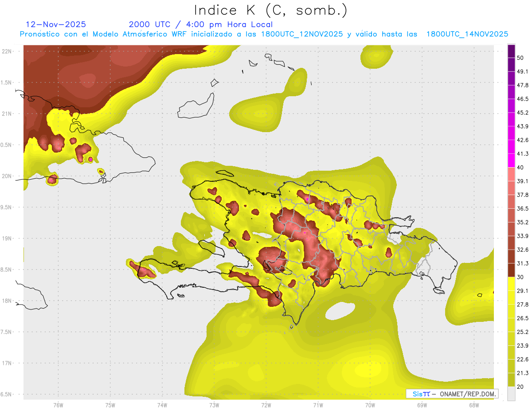Click the '73W' longitude label
The height and width of the screenshot is (411, 532).
point(214,405)
